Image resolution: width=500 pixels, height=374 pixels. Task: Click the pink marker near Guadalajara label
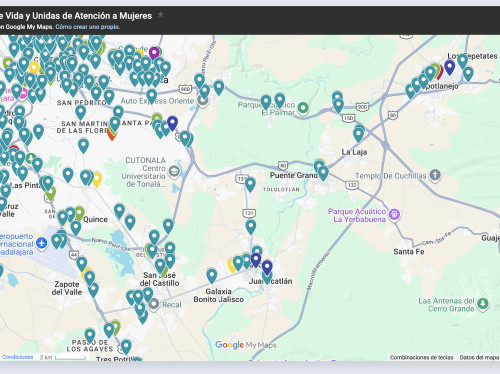click(23, 94)
